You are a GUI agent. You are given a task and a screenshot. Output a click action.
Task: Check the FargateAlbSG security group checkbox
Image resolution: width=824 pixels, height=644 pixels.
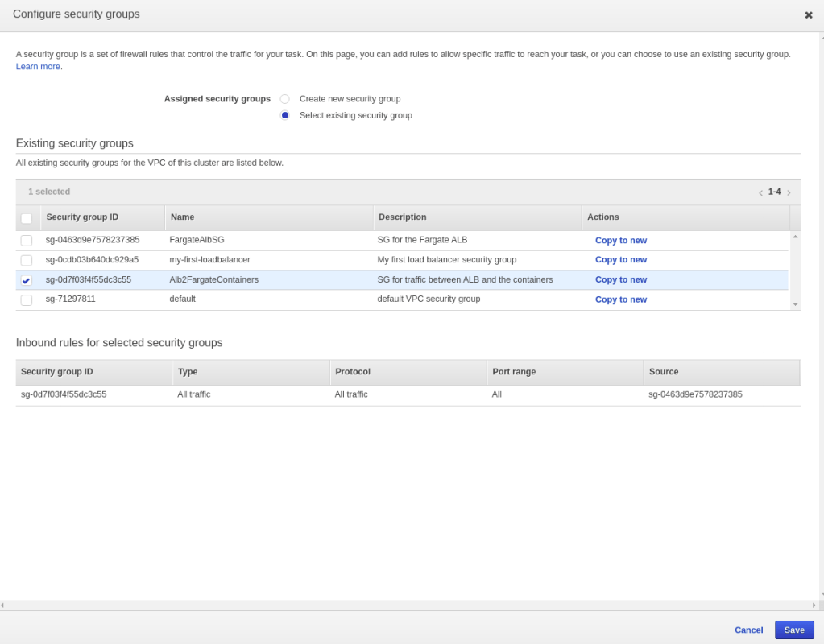27,241
